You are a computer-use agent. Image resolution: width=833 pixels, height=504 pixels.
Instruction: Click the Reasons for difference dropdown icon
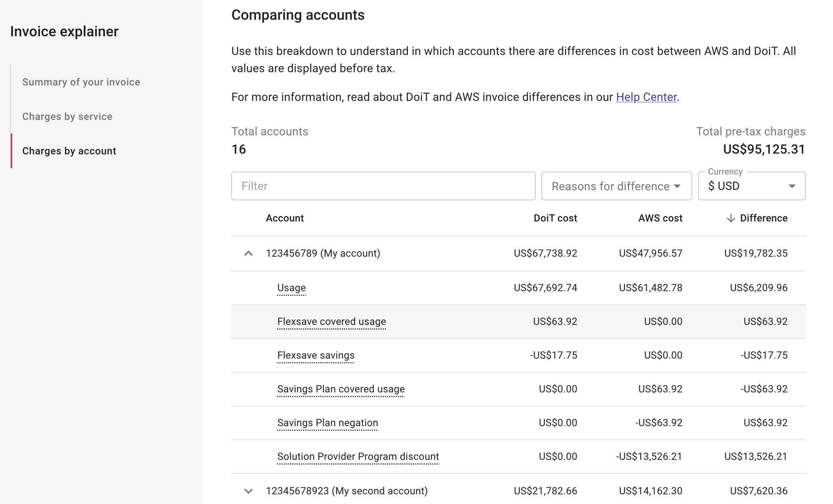[678, 185]
